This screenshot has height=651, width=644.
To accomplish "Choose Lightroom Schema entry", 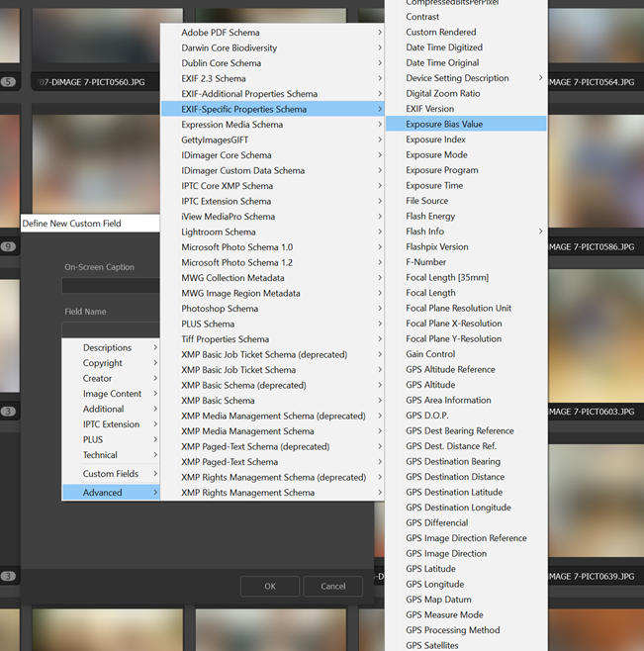I will pyautogui.click(x=272, y=232).
